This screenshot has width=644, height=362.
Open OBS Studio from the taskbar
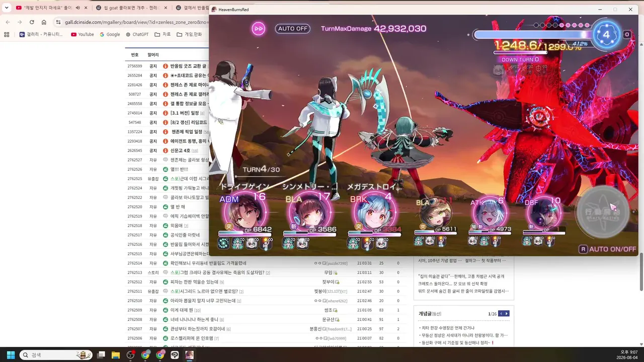[130, 355]
